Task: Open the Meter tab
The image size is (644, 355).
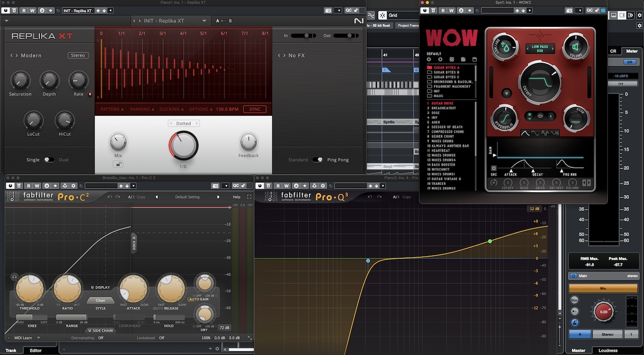Action: pos(631,51)
